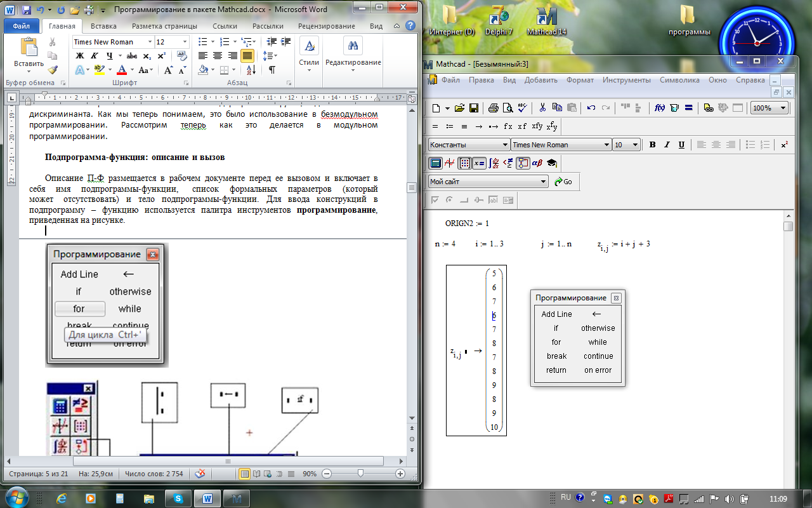Show paragraph marks in Word
Screen dimensions: 812x508
click(272, 70)
